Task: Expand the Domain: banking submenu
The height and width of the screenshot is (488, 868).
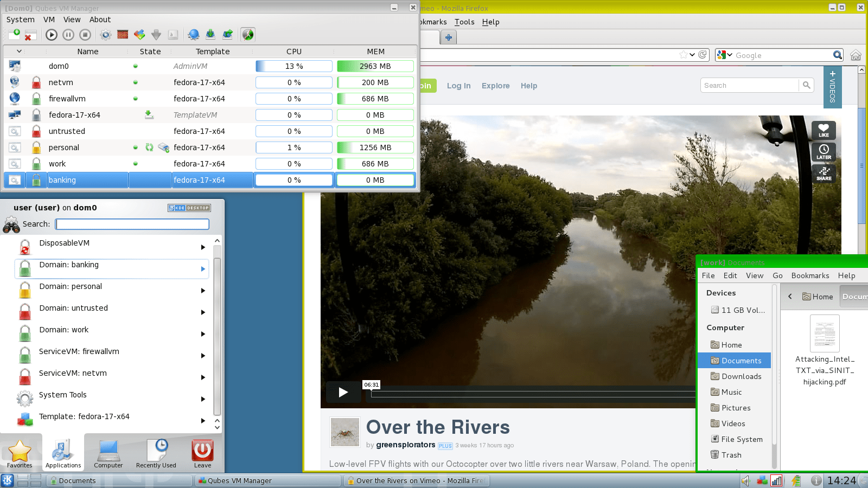Action: (x=203, y=268)
